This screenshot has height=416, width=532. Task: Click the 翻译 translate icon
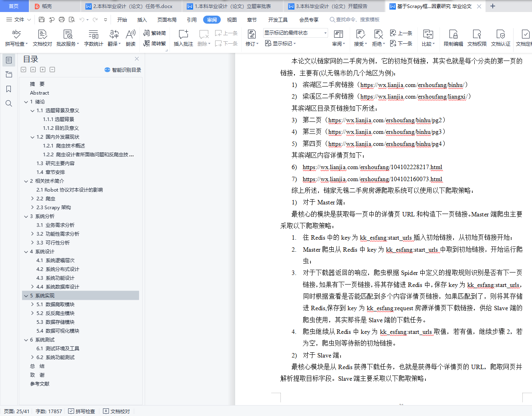click(x=114, y=38)
